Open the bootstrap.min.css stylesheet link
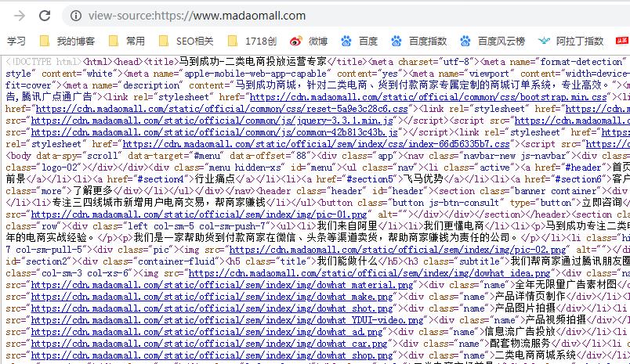The image size is (630, 364). click(x=429, y=97)
